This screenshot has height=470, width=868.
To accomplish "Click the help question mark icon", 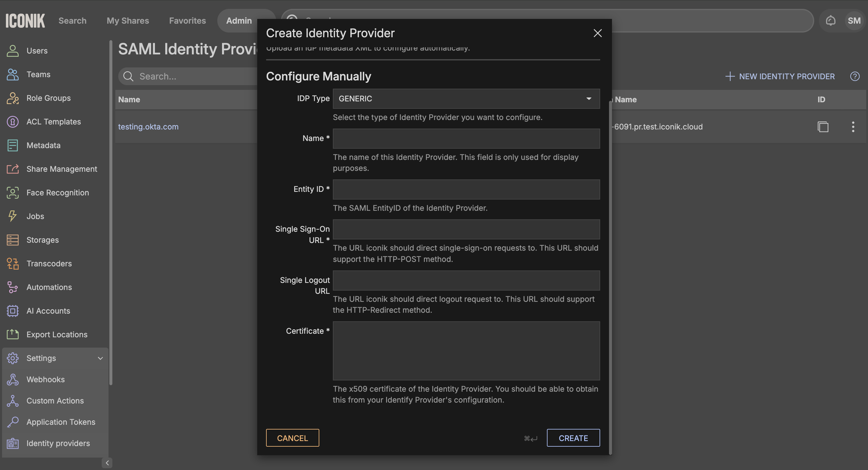I will tap(854, 76).
